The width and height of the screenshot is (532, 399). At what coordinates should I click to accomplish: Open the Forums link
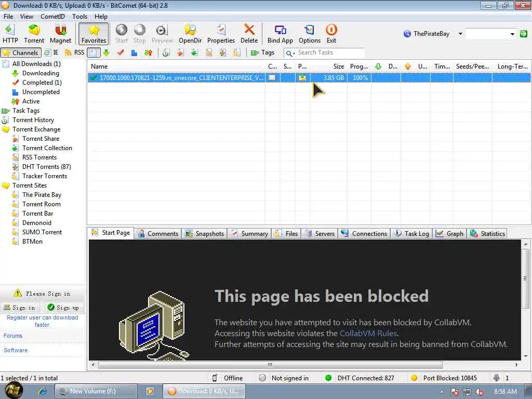(13, 336)
